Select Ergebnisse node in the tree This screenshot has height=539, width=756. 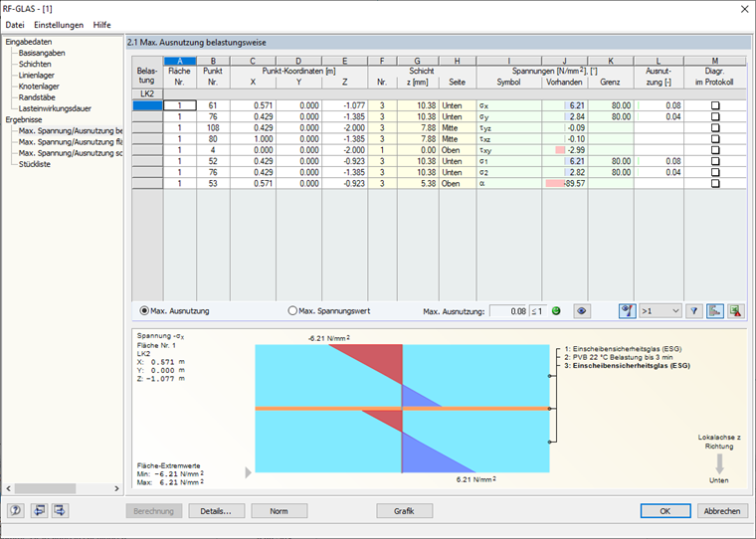(24, 119)
